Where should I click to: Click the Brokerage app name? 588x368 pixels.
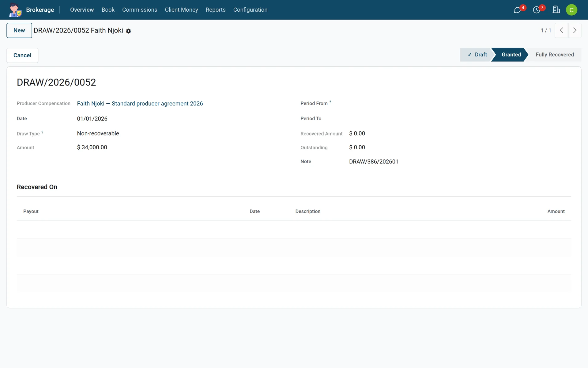[x=40, y=10]
